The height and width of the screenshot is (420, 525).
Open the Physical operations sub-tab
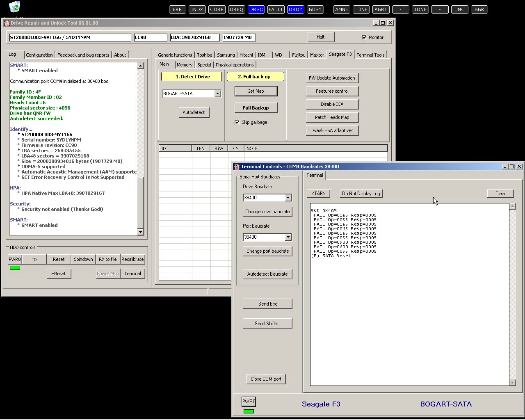(x=234, y=65)
